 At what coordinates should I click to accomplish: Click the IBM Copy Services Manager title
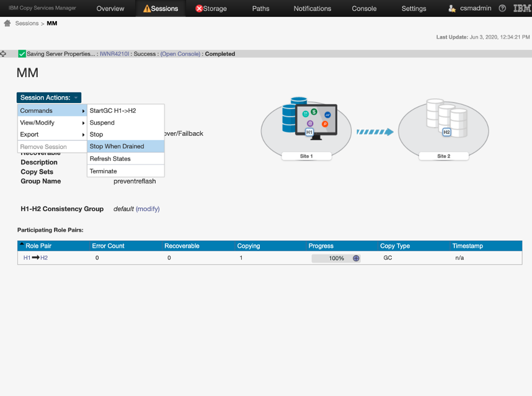[42, 8]
